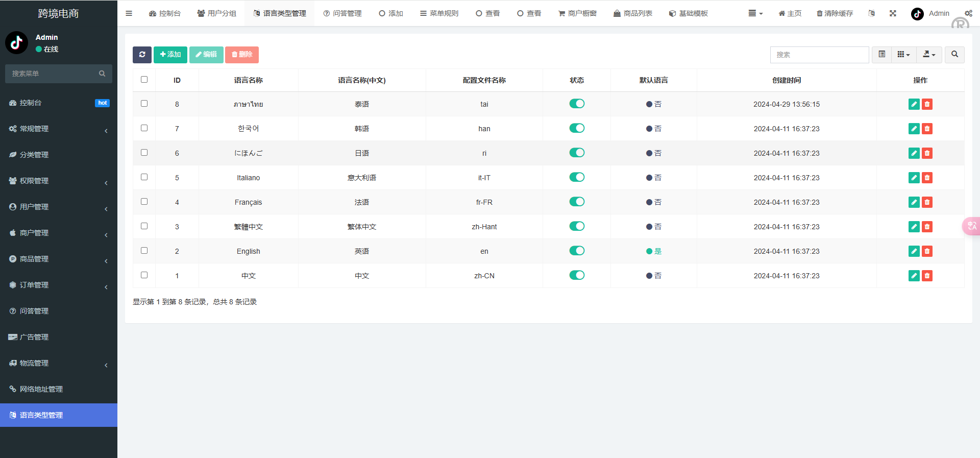Expand the 商品管理 sidebar menu
The height and width of the screenshot is (458, 980).
[59, 259]
